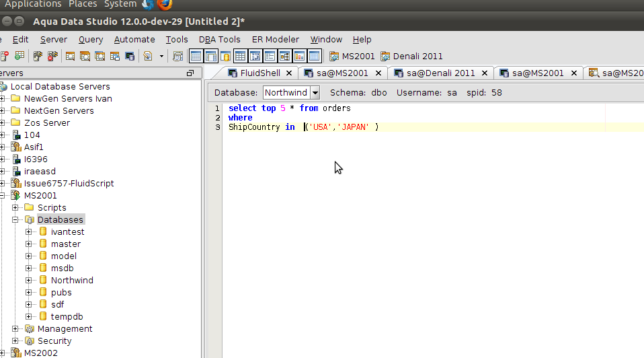Close the FluidShell tab
The height and width of the screenshot is (358, 644).
(x=289, y=73)
